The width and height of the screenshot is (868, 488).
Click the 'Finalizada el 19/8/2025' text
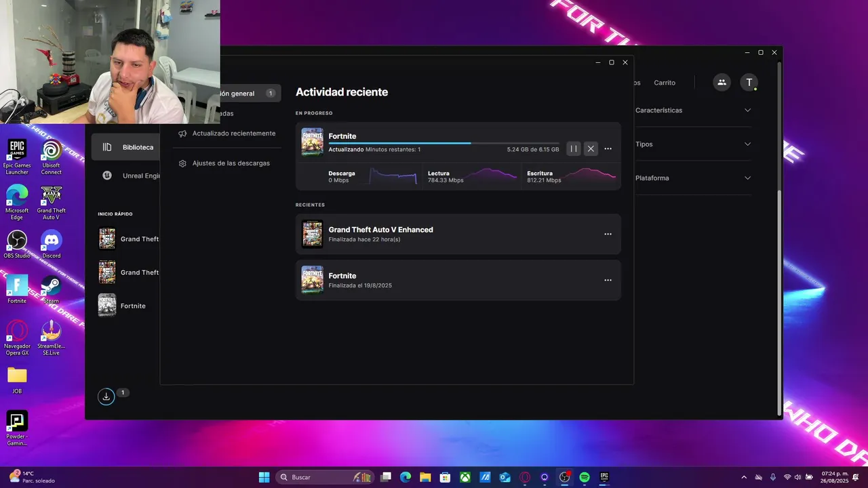point(360,285)
